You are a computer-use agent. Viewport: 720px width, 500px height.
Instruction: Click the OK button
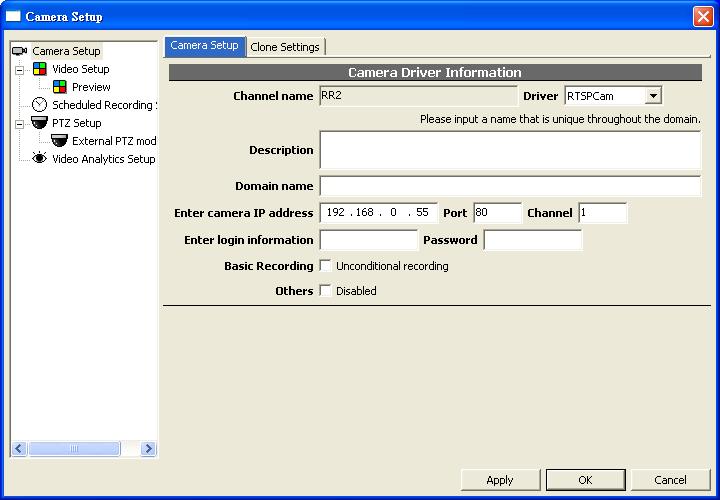tap(585, 480)
